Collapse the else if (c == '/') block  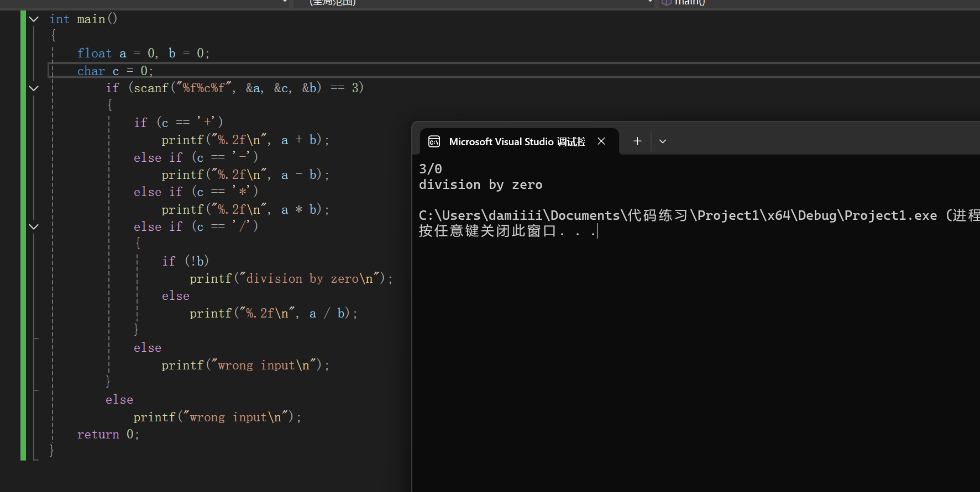point(34,226)
